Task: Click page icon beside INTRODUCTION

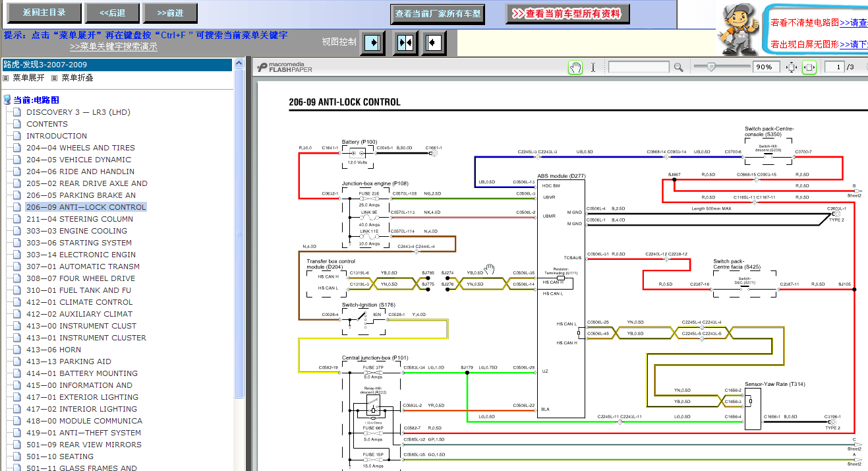Action: pyautogui.click(x=17, y=136)
